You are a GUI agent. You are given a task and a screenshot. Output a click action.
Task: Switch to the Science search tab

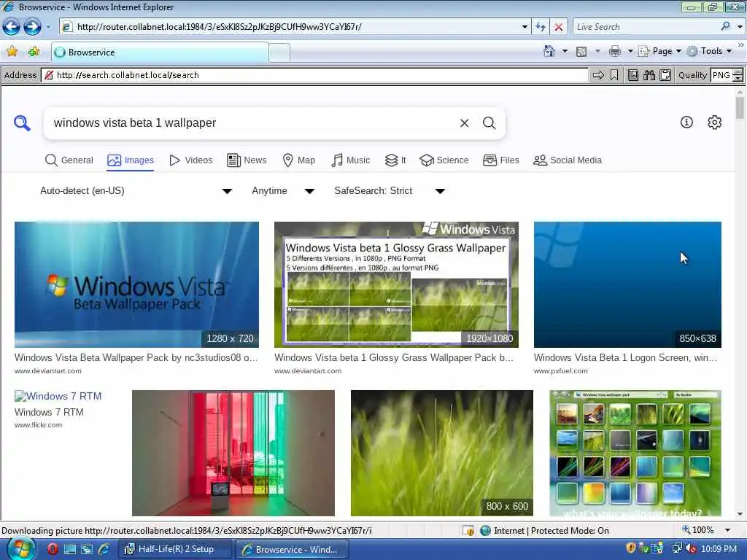(x=444, y=160)
